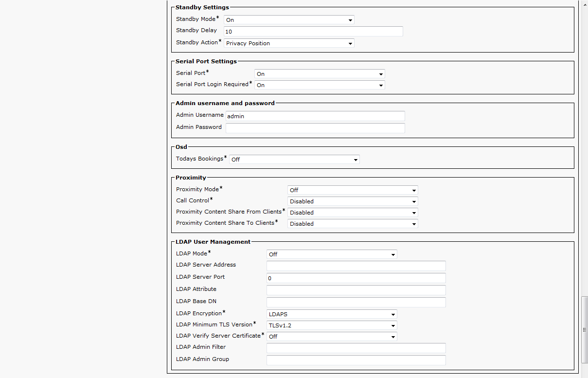Image resolution: width=588 pixels, height=378 pixels.
Task: Open the Standby Mode dropdown
Action: coord(289,20)
